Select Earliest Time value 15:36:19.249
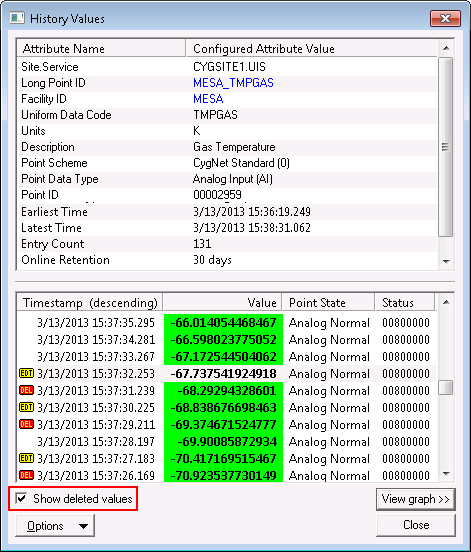Screen dimensions: 471x552 252,212
